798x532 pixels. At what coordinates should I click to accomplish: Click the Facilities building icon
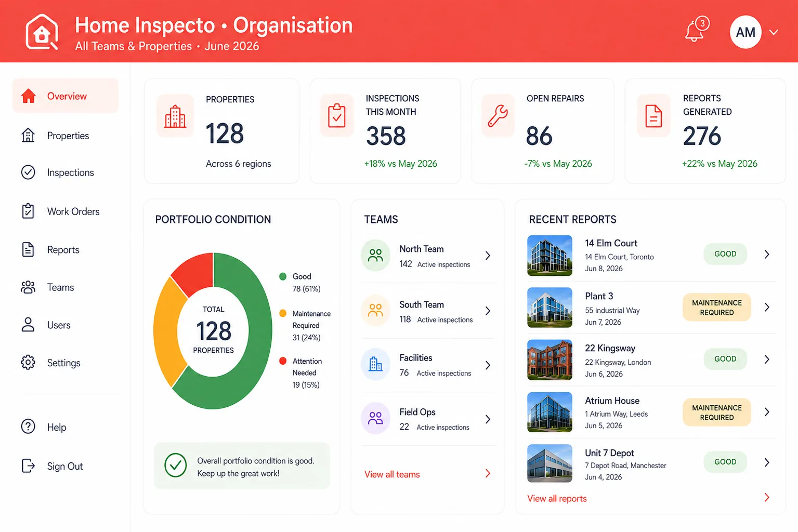[375, 364]
